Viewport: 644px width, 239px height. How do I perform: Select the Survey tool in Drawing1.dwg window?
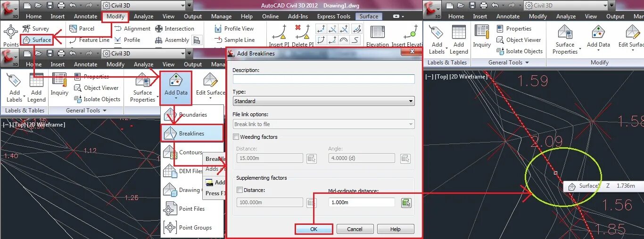[36, 29]
